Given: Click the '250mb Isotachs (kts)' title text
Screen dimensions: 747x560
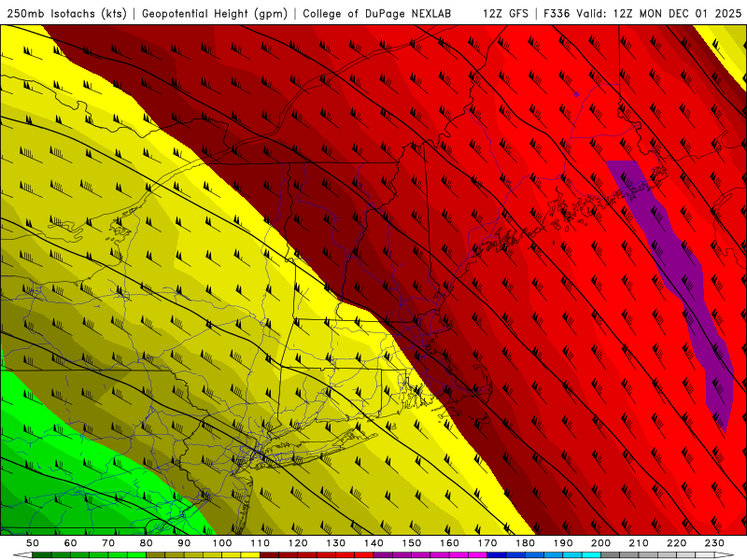Looking at the screenshot, I should coord(66,14).
